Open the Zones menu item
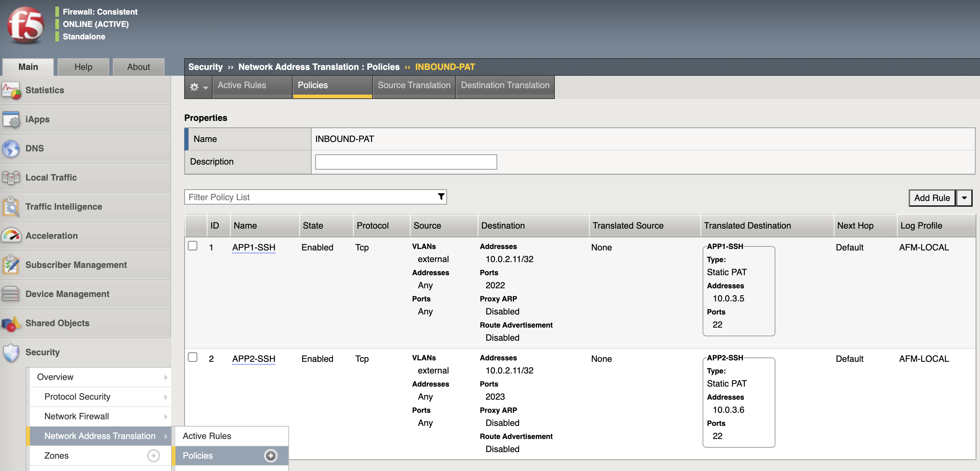 pyautogui.click(x=100, y=455)
